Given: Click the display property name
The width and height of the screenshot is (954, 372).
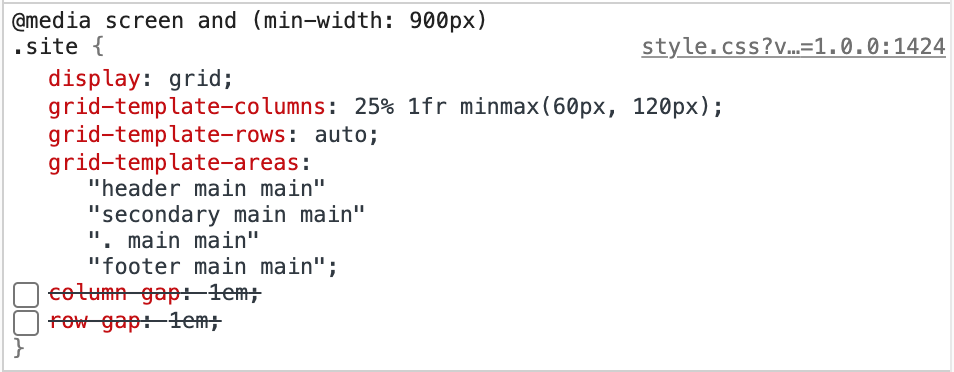Looking at the screenshot, I should tap(94, 79).
